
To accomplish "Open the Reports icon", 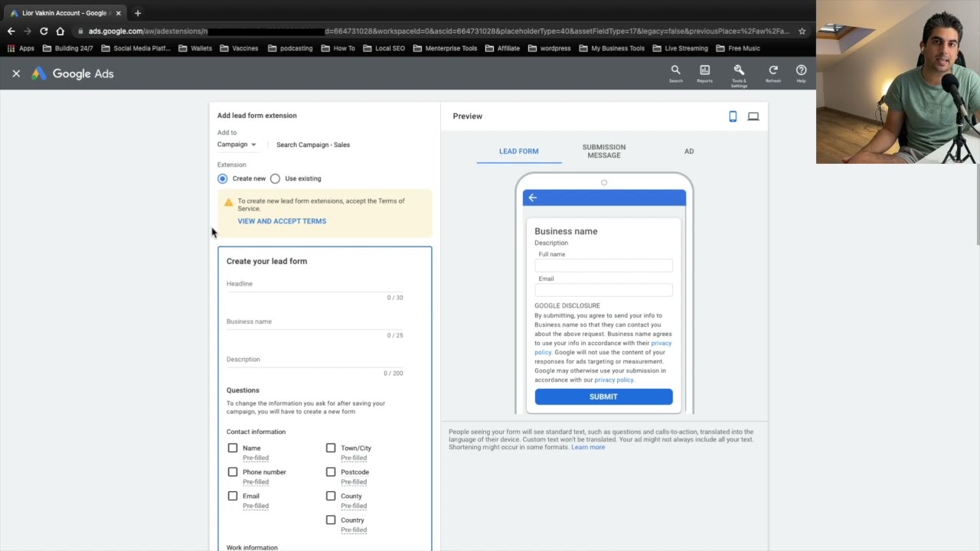I will click(x=704, y=73).
